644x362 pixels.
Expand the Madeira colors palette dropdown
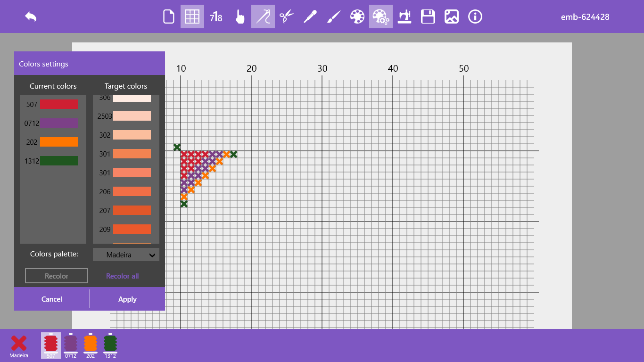[x=126, y=255]
